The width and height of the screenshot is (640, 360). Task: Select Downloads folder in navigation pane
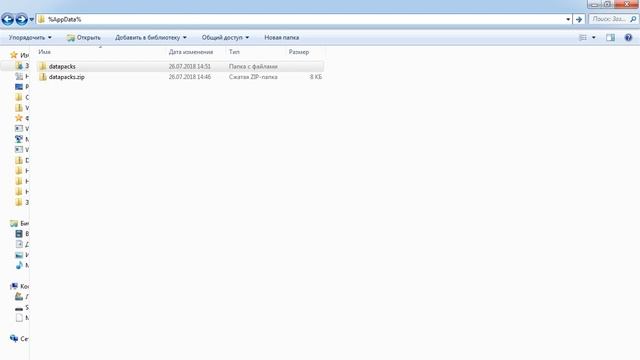tap(19, 65)
